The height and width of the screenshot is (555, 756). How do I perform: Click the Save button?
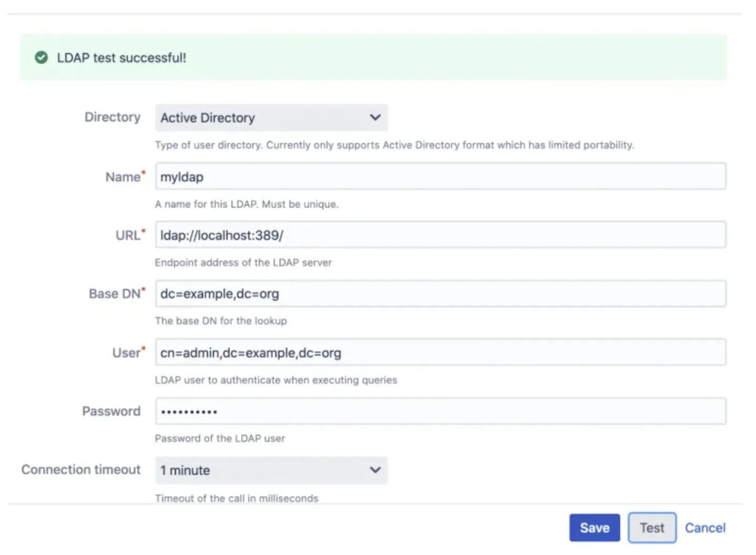tap(595, 528)
